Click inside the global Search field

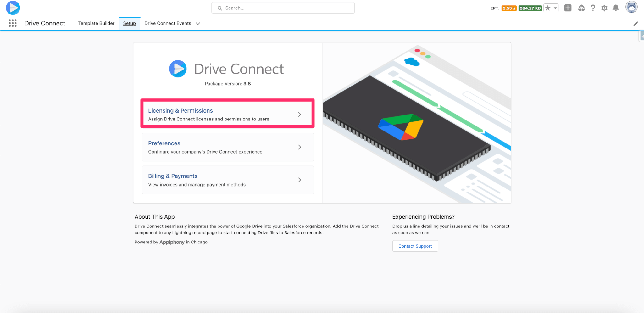click(283, 8)
